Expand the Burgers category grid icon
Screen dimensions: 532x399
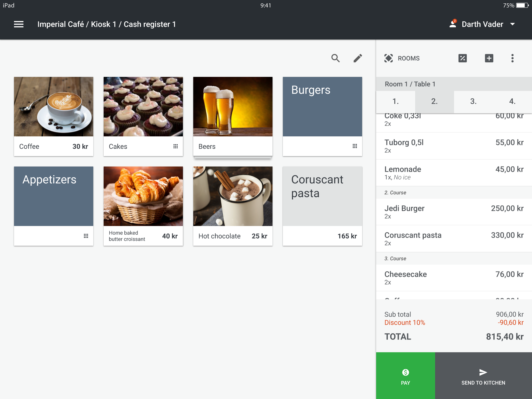355,146
